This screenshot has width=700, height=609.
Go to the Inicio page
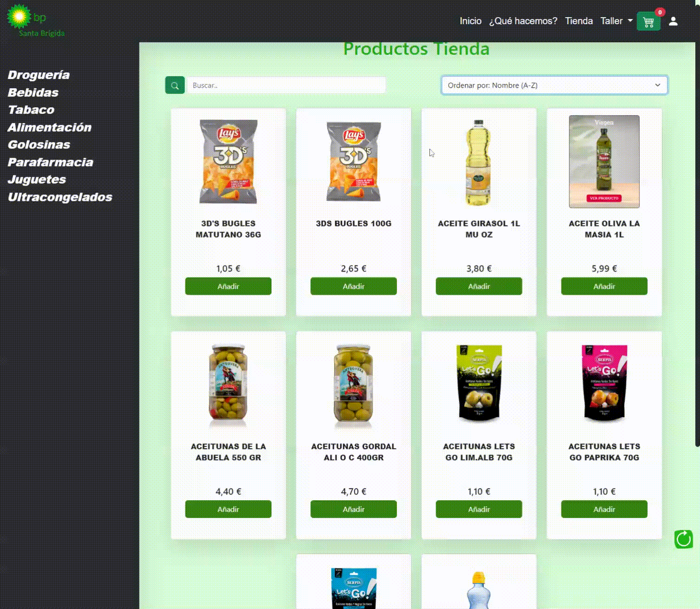point(470,21)
